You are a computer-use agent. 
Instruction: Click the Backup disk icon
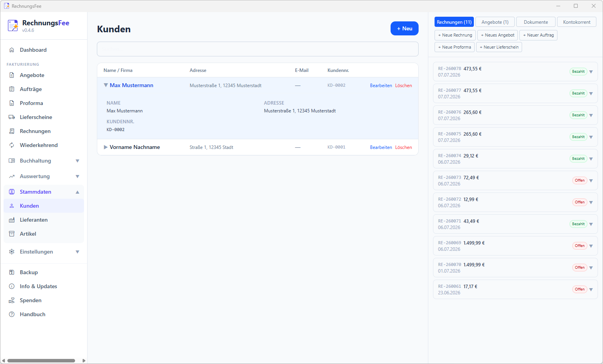coord(12,272)
